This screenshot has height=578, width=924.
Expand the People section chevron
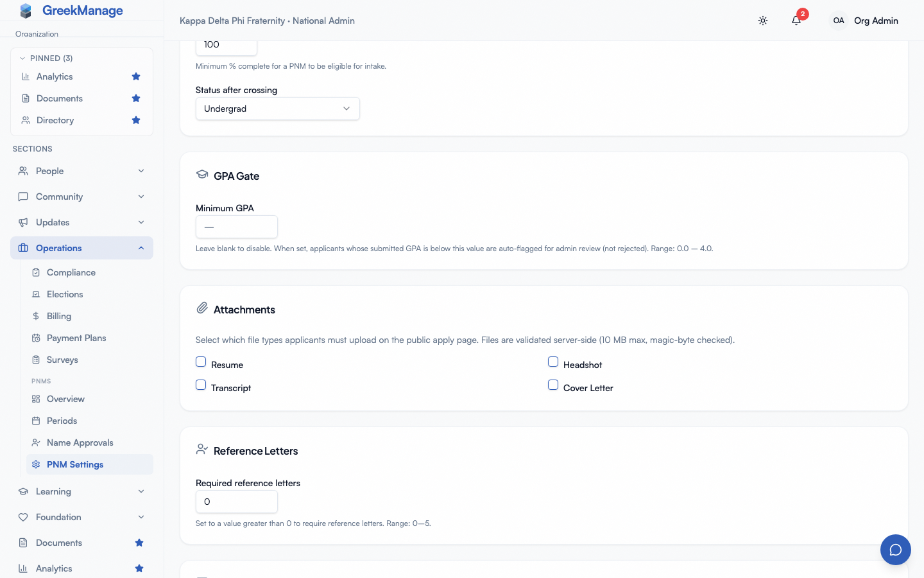point(141,171)
